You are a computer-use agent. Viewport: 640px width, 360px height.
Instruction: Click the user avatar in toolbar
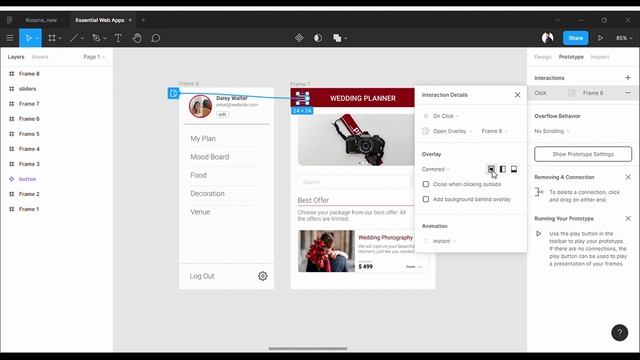[547, 38]
